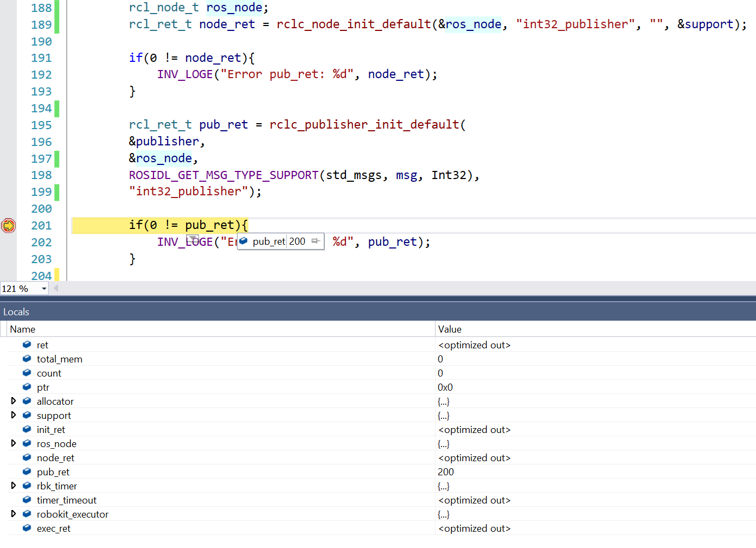Click the variable icon beside pub_ret tooltip
This screenshot has height=548, width=756.
[x=244, y=241]
